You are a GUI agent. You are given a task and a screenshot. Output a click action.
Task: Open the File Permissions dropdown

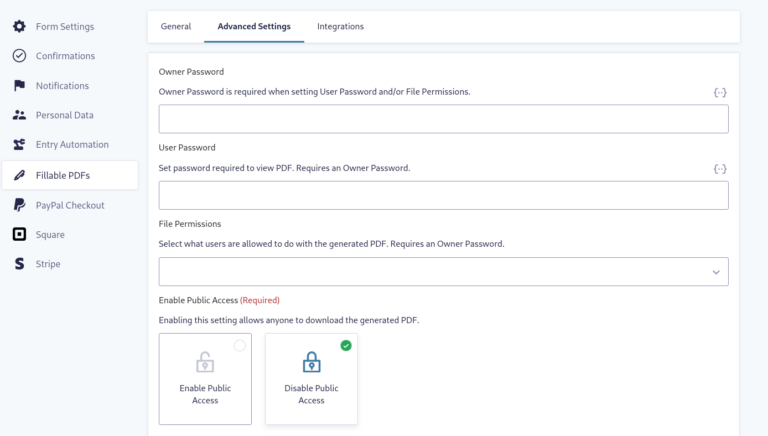443,272
